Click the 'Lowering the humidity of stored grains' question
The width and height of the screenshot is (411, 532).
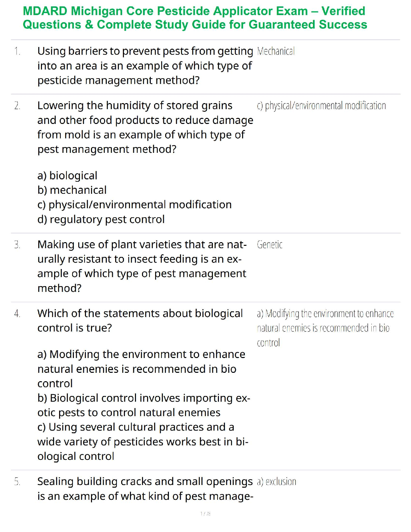[x=145, y=127]
